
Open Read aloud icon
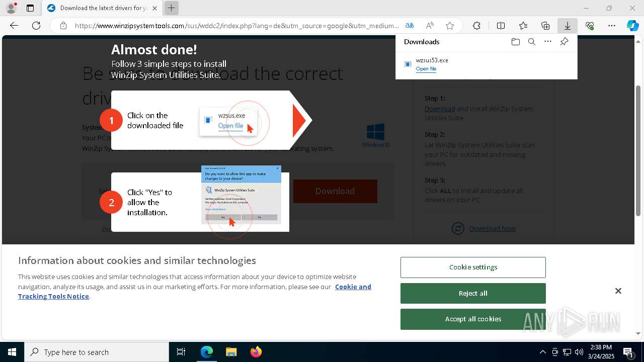[x=430, y=26]
